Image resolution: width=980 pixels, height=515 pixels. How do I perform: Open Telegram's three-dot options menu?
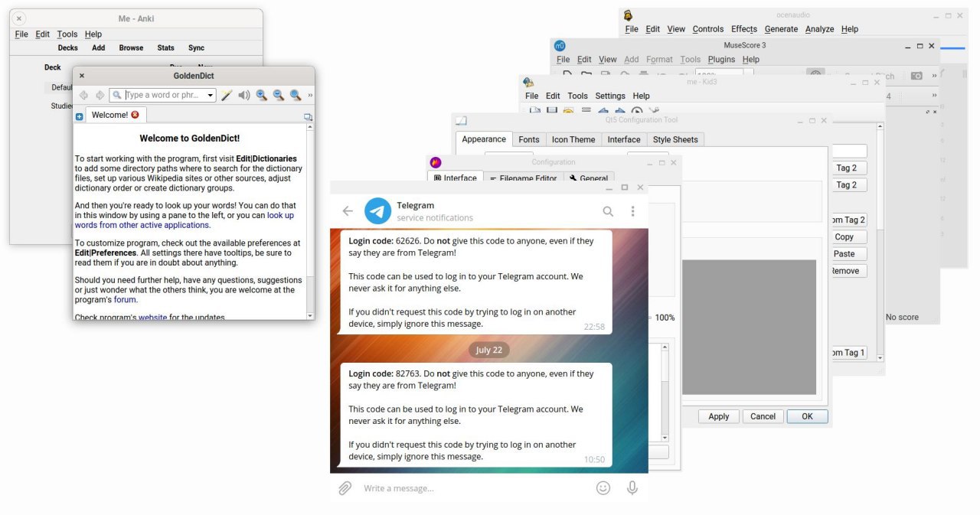(x=632, y=211)
